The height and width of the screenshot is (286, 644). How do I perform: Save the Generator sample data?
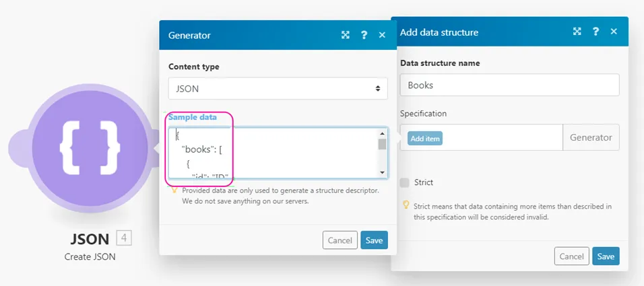point(374,240)
